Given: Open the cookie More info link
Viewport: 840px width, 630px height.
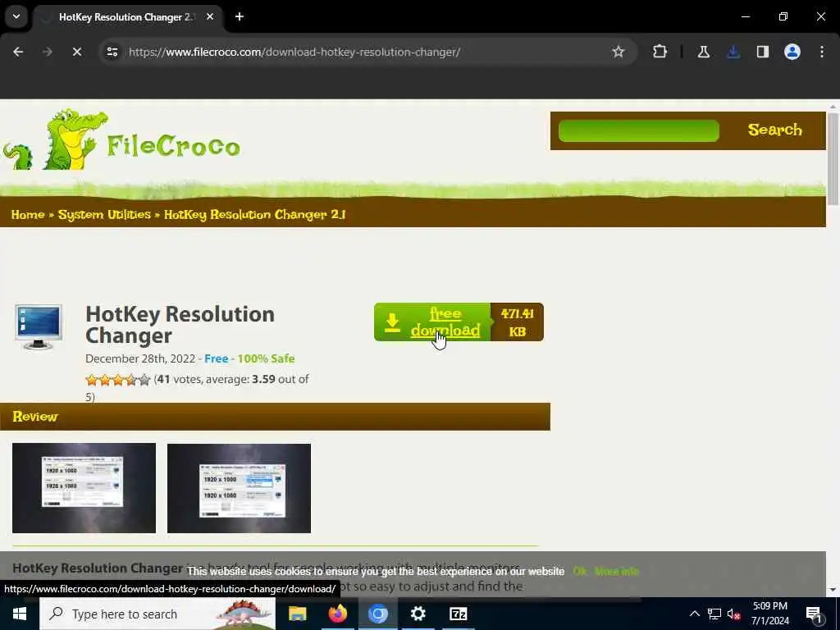Looking at the screenshot, I should click(617, 572).
